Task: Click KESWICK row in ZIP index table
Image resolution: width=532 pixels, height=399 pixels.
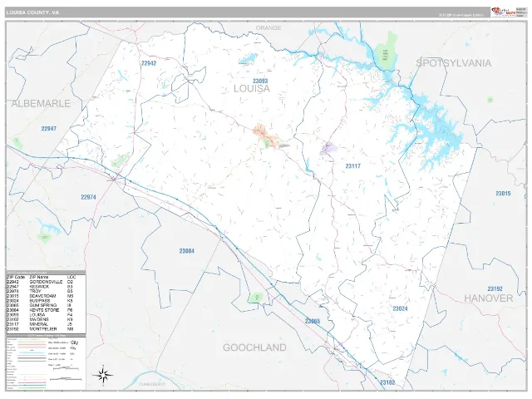Action: click(x=41, y=287)
